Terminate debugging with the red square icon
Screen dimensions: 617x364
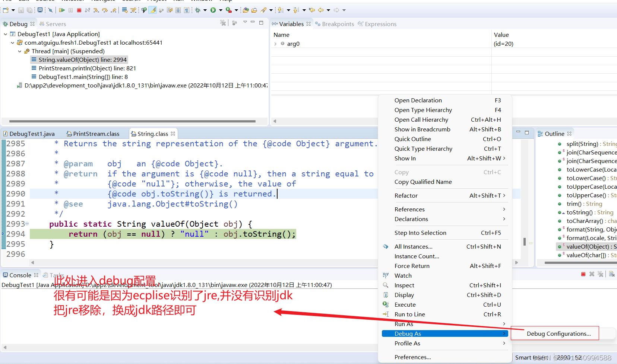79,10
